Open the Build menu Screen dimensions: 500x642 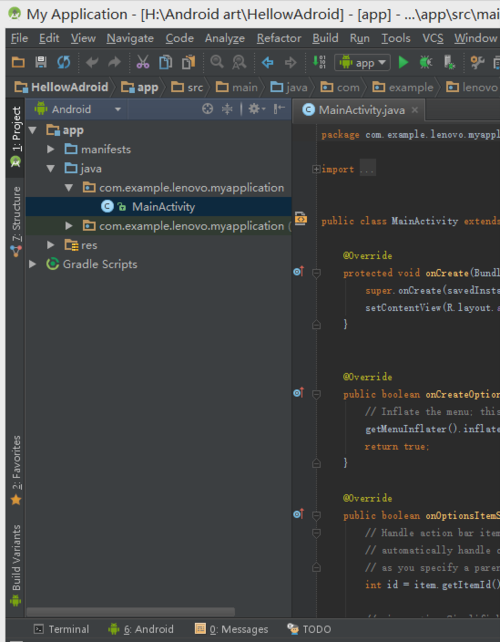tap(325, 38)
